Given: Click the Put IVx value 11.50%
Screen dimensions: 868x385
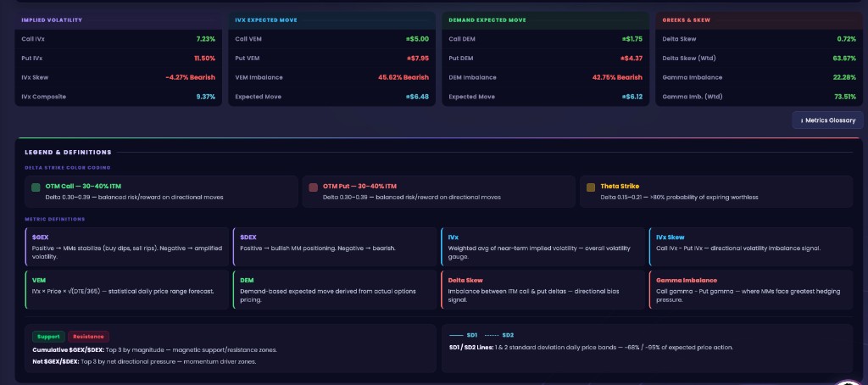Looking at the screenshot, I should click(x=204, y=59).
